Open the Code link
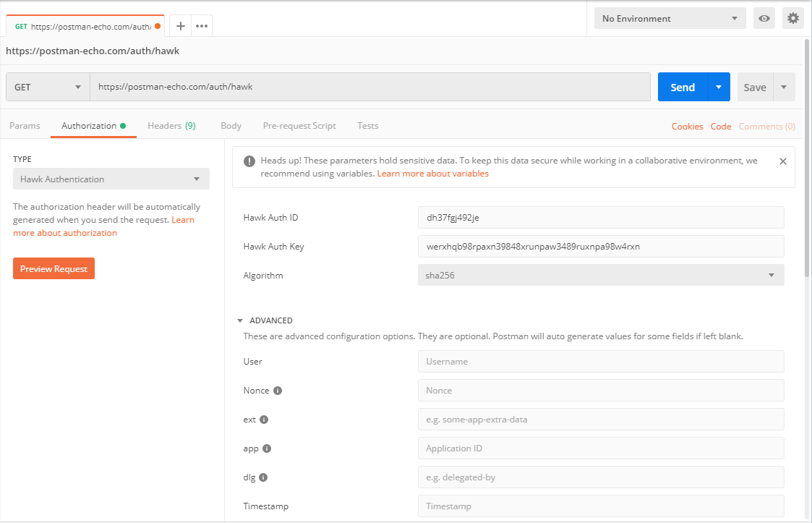This screenshot has width=812, height=523. pos(721,127)
